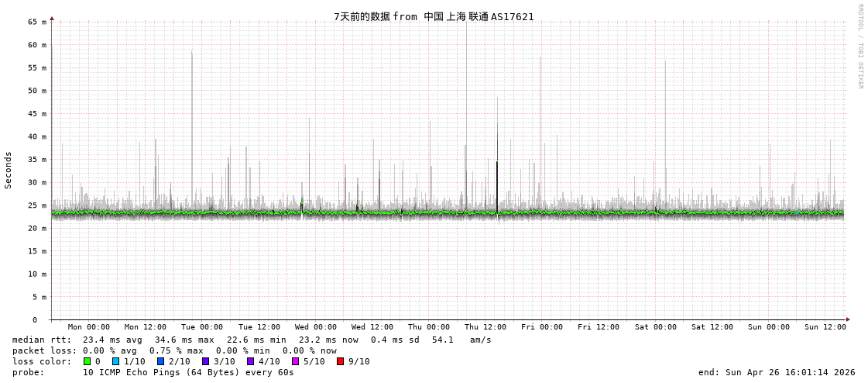This screenshot has height=383, width=868.
Task: Click the red arrow at x-axis right end
Action: click(x=848, y=319)
